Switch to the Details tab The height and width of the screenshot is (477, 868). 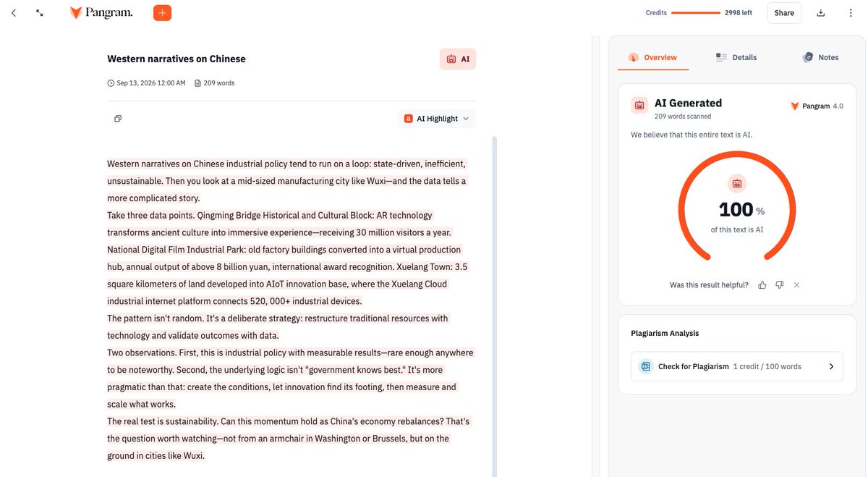pyautogui.click(x=736, y=57)
